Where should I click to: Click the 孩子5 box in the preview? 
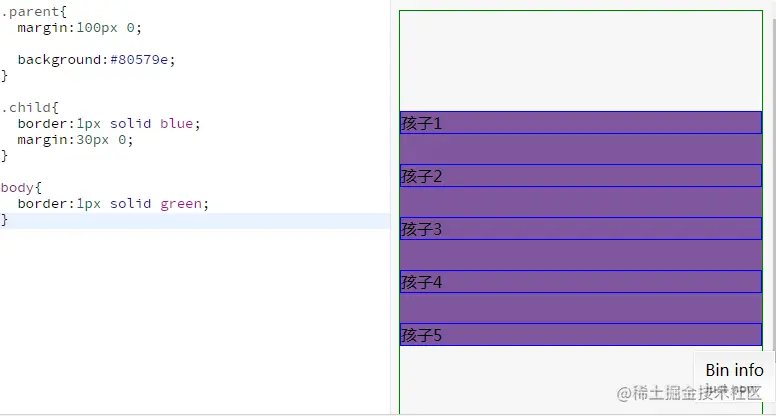coord(581,334)
